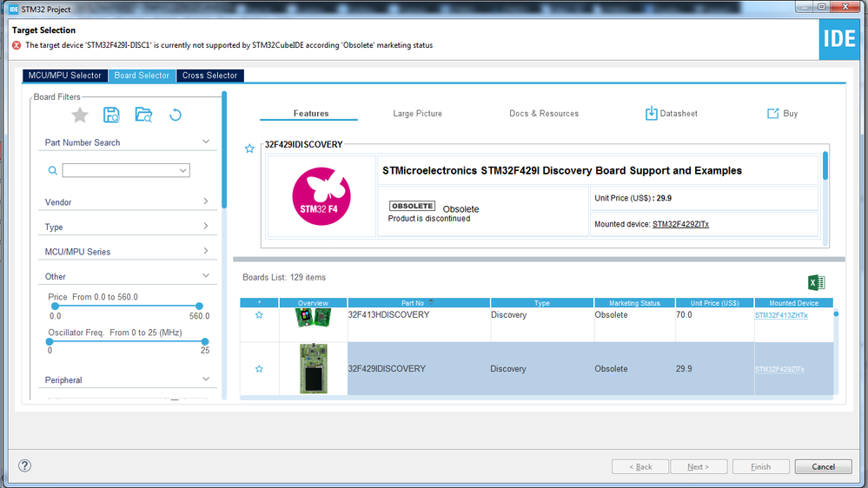Click the boards list horizontal scrollbar
The image size is (868, 488).
(536, 398)
